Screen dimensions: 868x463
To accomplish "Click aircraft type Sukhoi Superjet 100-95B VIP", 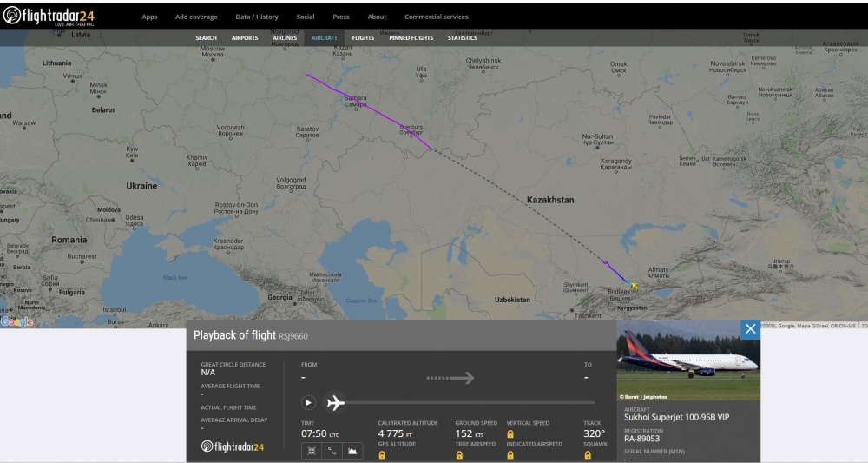I will 676,417.
